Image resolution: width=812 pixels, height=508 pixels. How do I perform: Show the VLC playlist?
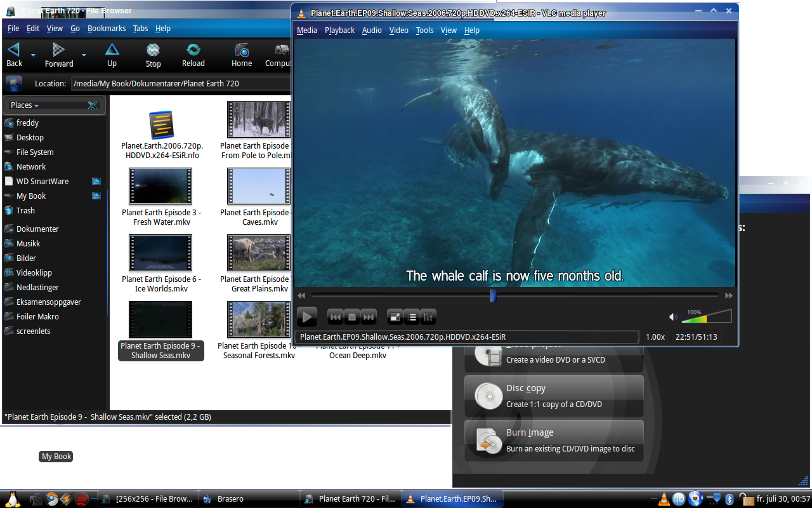[x=412, y=316]
